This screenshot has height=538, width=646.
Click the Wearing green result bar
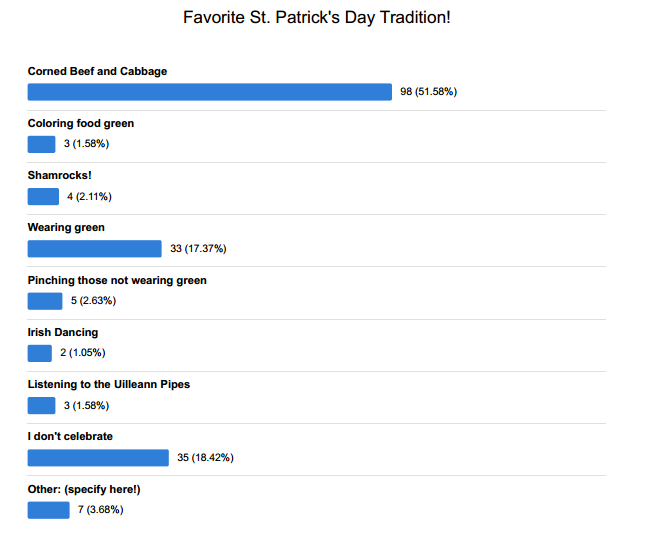click(94, 249)
